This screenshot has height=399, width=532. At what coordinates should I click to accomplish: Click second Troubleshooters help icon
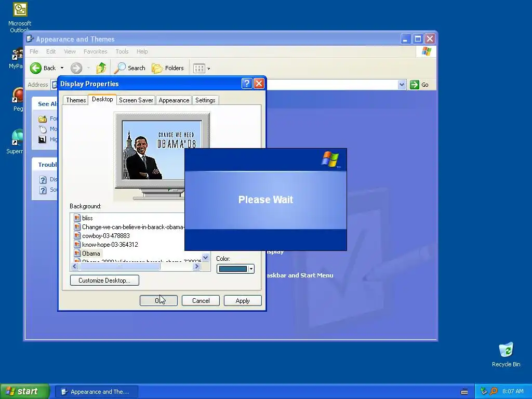43,190
